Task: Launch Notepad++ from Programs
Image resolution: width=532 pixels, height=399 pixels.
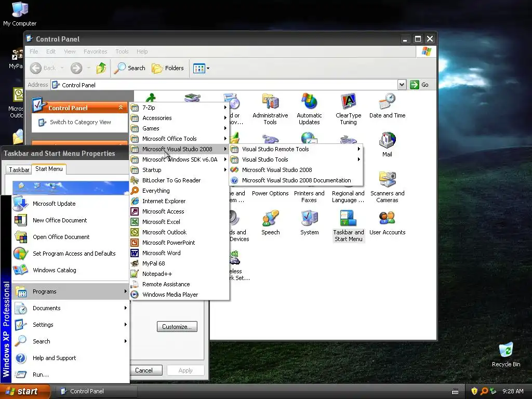Action: (179, 274)
